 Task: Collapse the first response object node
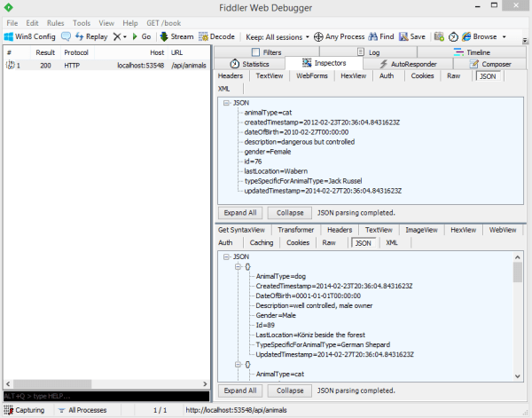pos(238,266)
